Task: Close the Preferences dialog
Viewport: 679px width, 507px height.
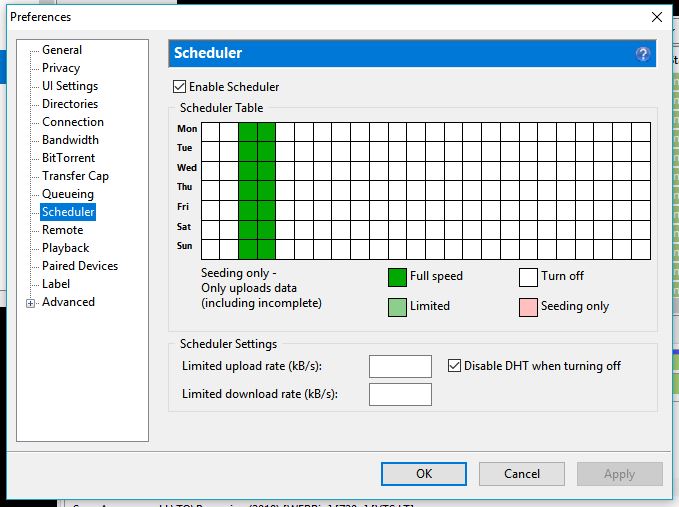Action: (657, 17)
